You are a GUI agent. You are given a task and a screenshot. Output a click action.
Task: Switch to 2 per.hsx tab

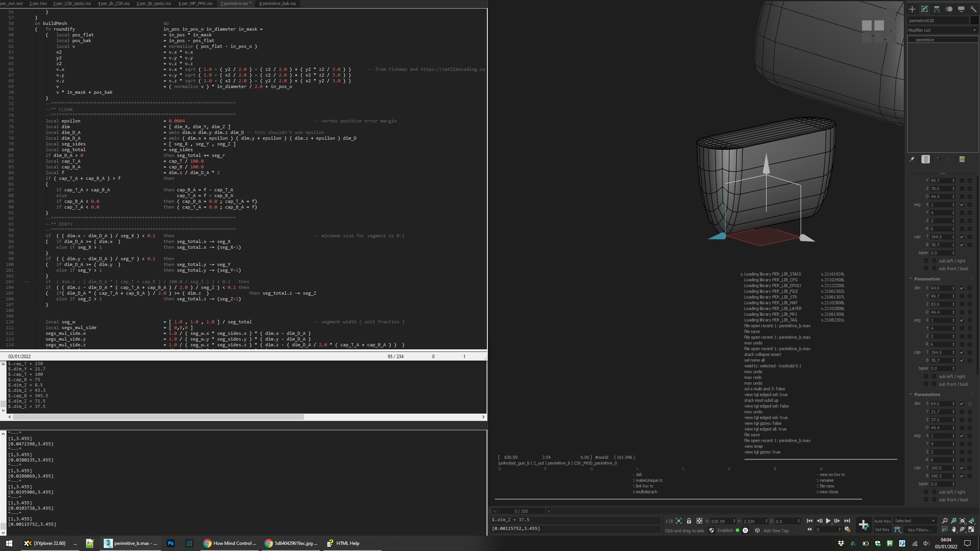38,3
